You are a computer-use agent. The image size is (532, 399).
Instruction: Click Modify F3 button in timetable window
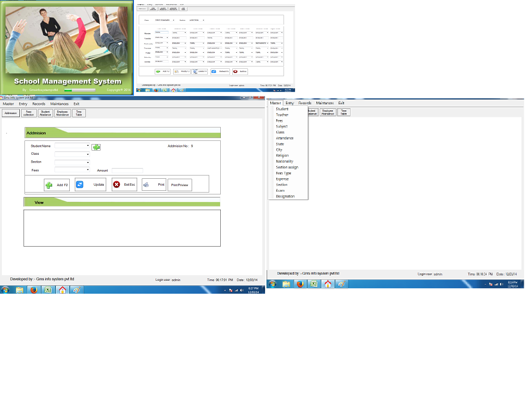coord(181,72)
